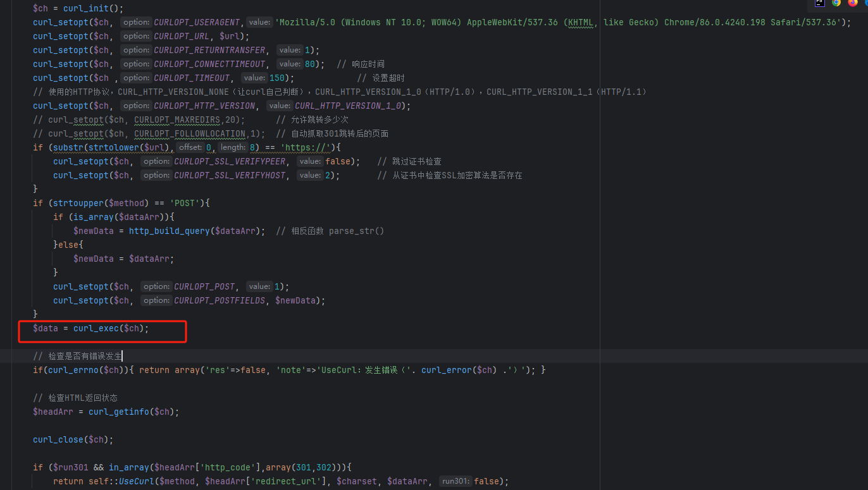The height and width of the screenshot is (490, 868).
Task: Click the commented CURLOPT_FOLLOWLOCATION line
Action: click(190, 133)
